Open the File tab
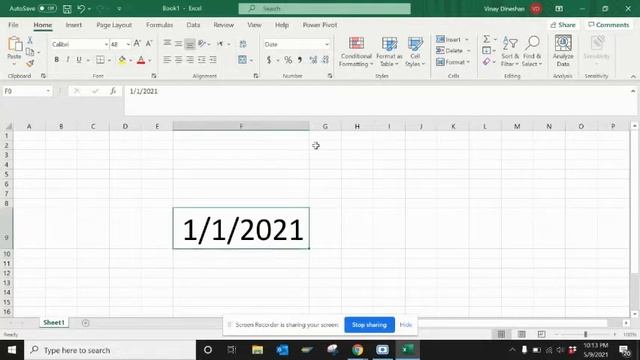Screen dimensions: 640x360 pyautogui.click(x=13, y=25)
